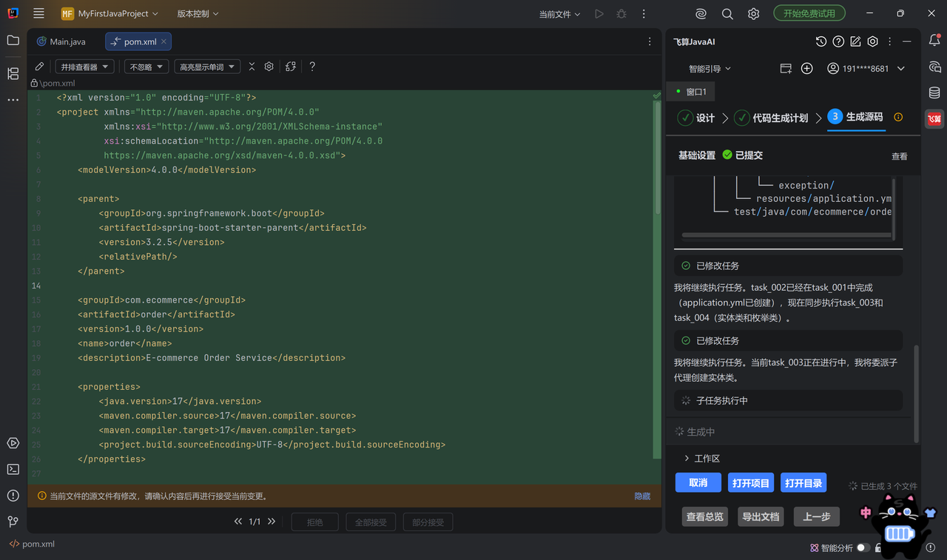Open diff help question mark
The width and height of the screenshot is (947, 560).
pyautogui.click(x=312, y=67)
